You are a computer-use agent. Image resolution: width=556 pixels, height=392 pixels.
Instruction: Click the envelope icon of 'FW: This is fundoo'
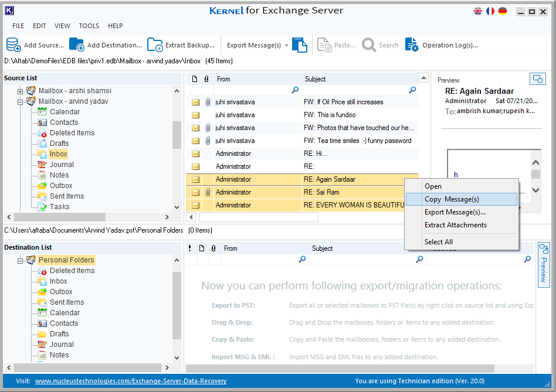(x=195, y=115)
